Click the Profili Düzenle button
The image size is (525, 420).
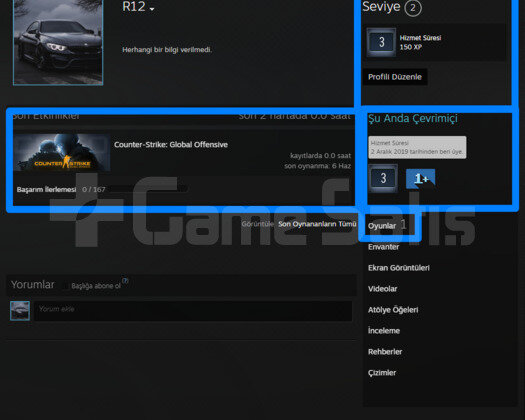tap(395, 77)
